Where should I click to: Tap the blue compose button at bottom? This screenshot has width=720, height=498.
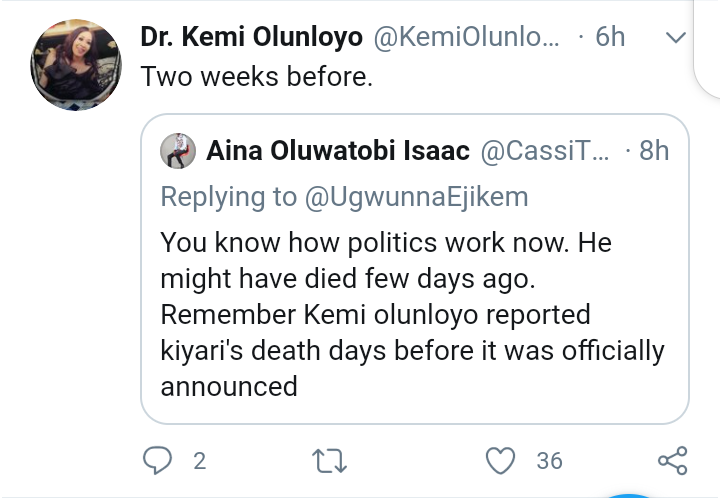point(627,493)
